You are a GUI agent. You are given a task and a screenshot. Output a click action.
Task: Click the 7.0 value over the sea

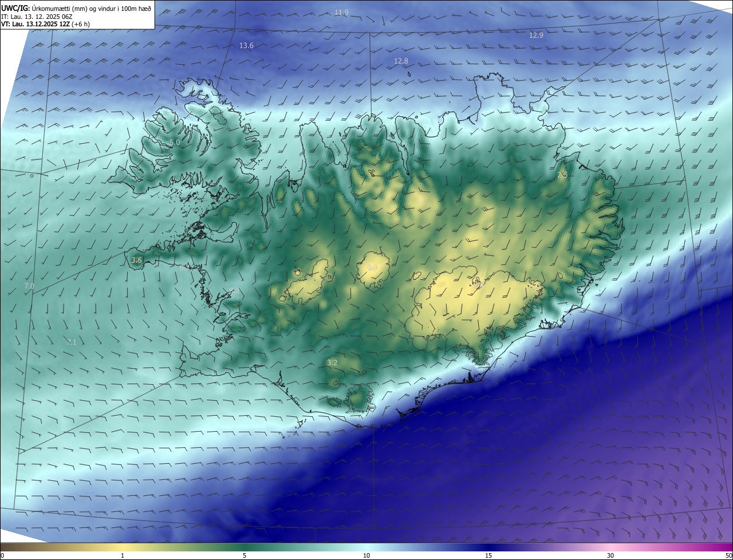coord(29,286)
